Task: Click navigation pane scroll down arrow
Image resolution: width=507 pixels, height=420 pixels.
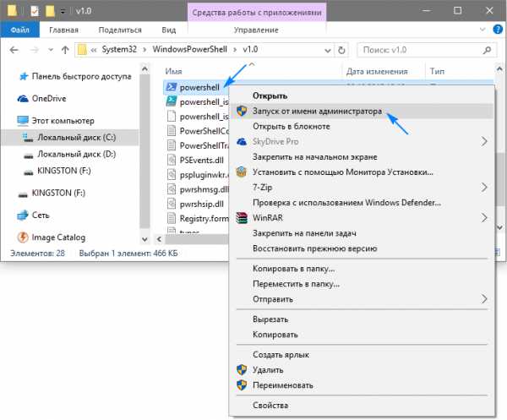Action: [144, 239]
